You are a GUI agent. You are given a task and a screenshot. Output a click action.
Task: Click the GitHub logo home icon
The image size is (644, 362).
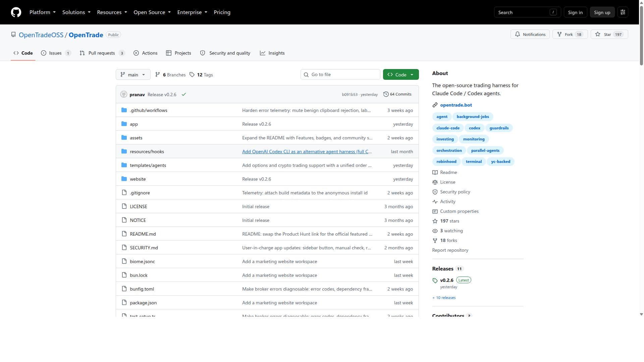point(16,12)
